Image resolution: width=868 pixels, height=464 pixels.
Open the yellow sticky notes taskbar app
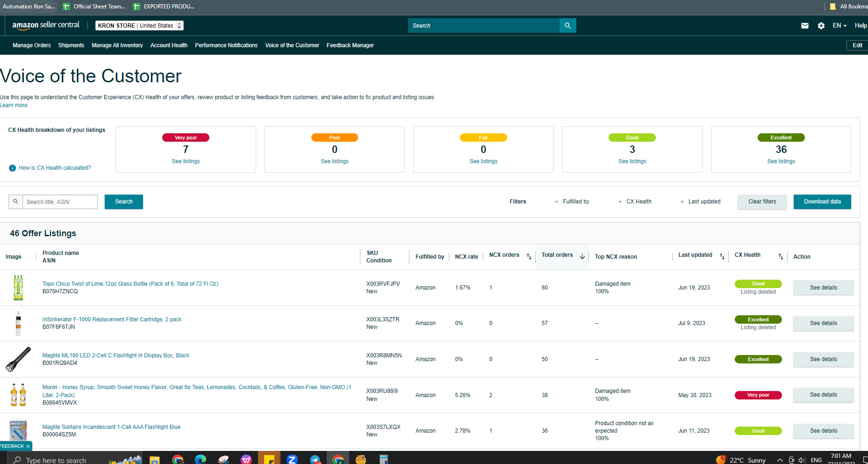coord(269,459)
